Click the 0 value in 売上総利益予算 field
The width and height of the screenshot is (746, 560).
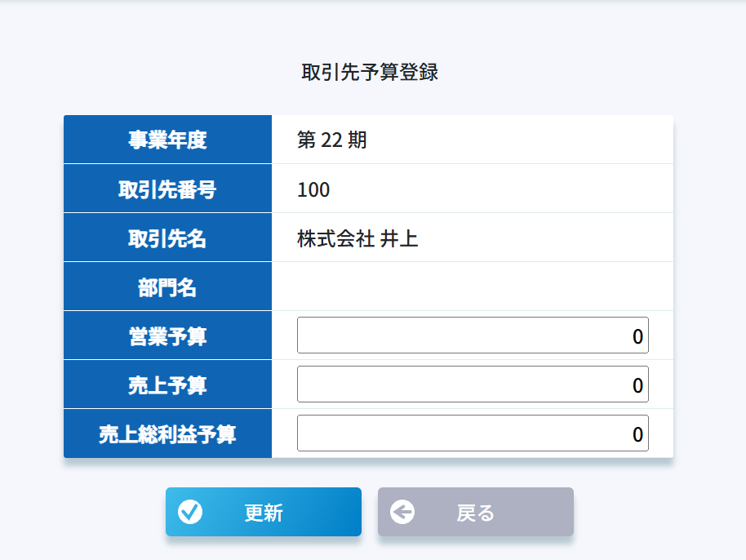[x=637, y=434]
